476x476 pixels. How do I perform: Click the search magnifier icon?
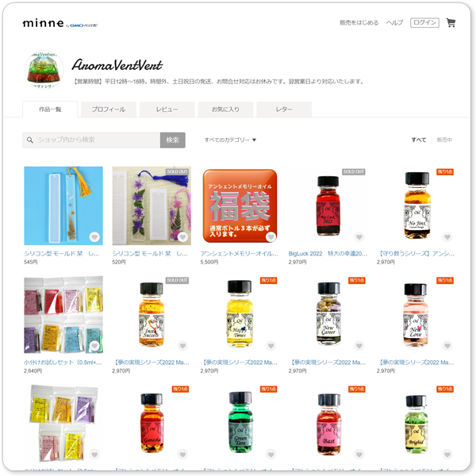[30, 140]
